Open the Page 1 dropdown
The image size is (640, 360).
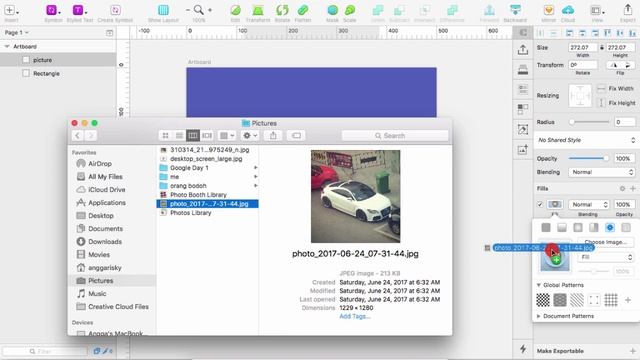pos(17,33)
